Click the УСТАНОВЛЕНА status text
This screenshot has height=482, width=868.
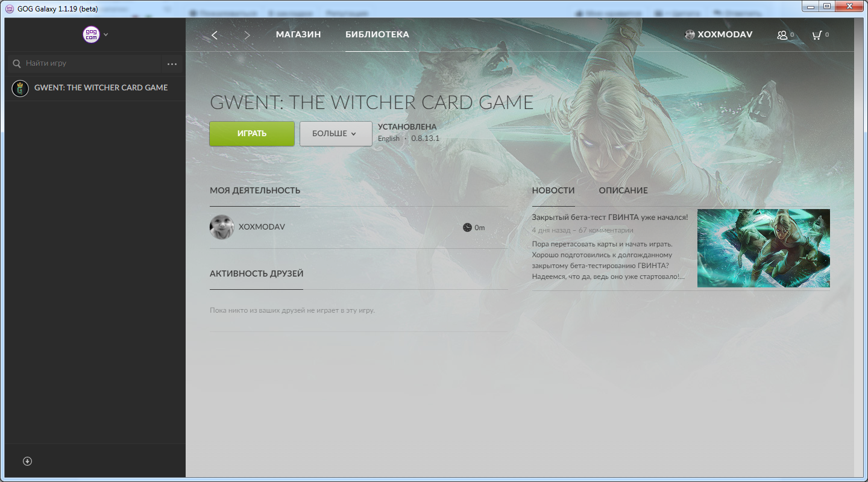point(407,127)
